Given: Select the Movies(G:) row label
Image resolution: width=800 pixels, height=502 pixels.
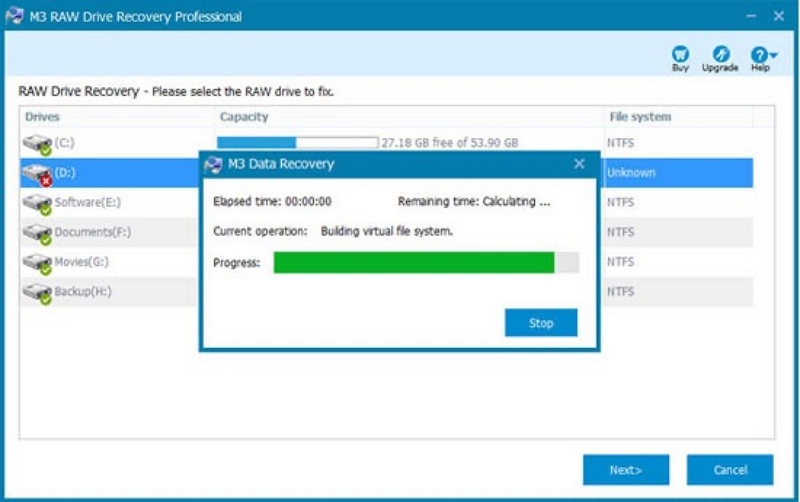Looking at the screenshot, I should point(82,262).
